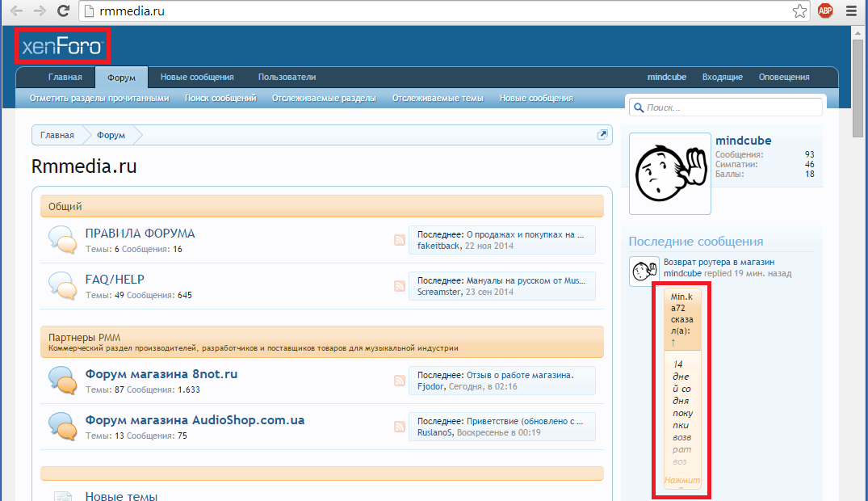Open Входящие inbox
Viewport: 868px width, 501px height.
click(723, 77)
